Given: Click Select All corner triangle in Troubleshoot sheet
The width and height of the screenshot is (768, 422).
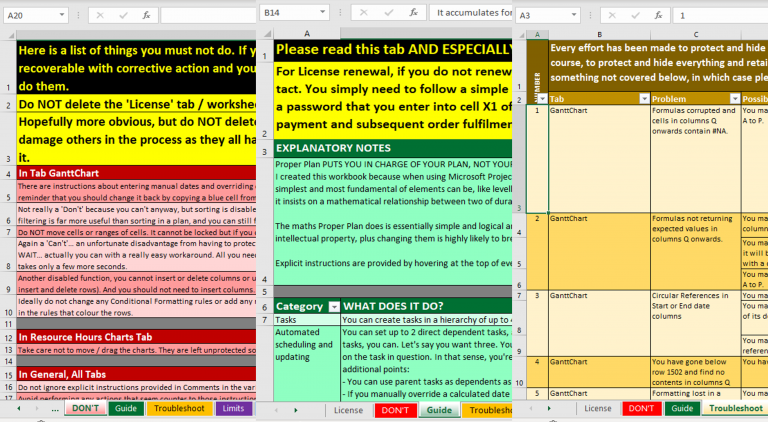Looking at the screenshot, I should point(521,33).
